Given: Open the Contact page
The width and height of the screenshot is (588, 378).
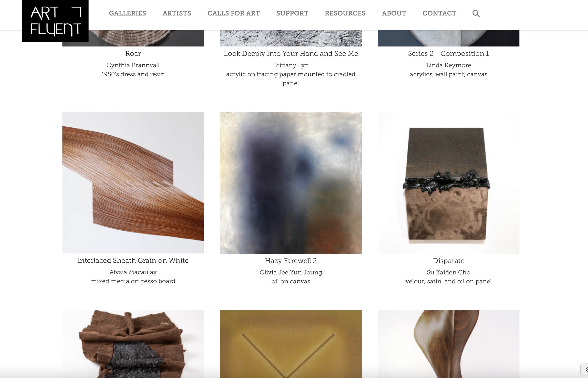Looking at the screenshot, I should pos(439,13).
